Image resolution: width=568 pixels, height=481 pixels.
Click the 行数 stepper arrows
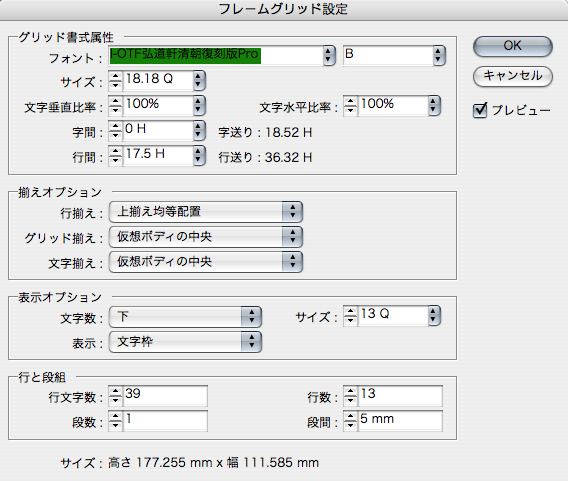(350, 396)
